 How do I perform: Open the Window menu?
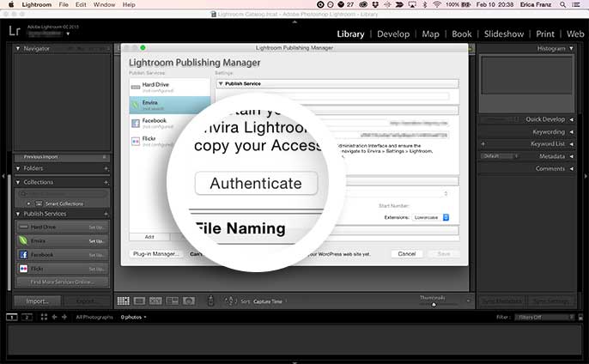tap(104, 4)
